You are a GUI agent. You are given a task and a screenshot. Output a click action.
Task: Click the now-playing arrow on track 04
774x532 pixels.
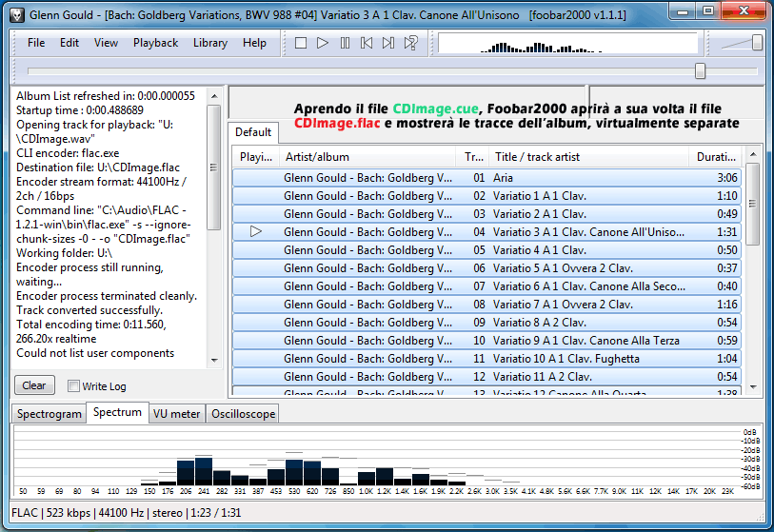(x=256, y=231)
